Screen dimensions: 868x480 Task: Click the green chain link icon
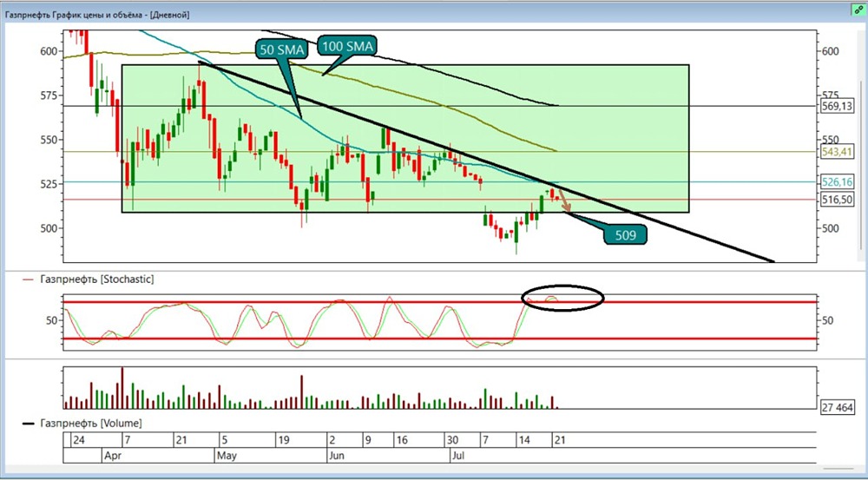point(858,10)
